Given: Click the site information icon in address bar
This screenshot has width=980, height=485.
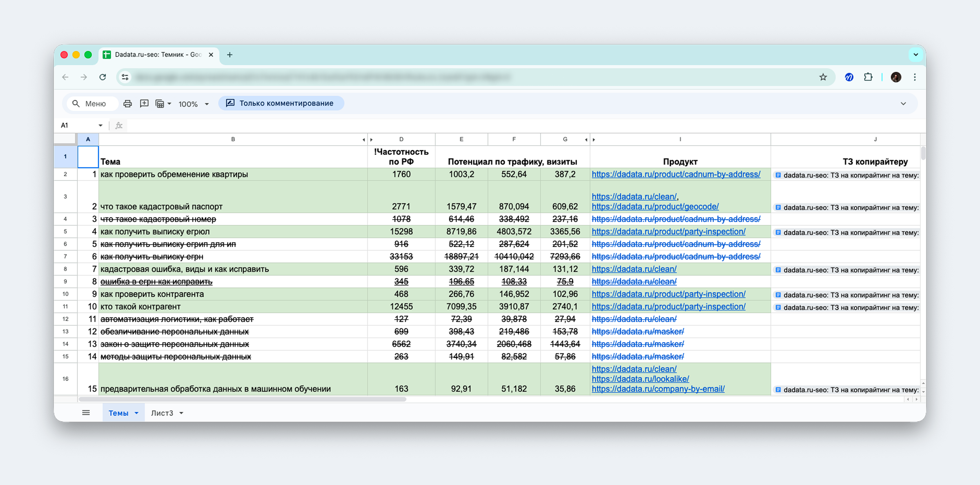Looking at the screenshot, I should point(125,77).
